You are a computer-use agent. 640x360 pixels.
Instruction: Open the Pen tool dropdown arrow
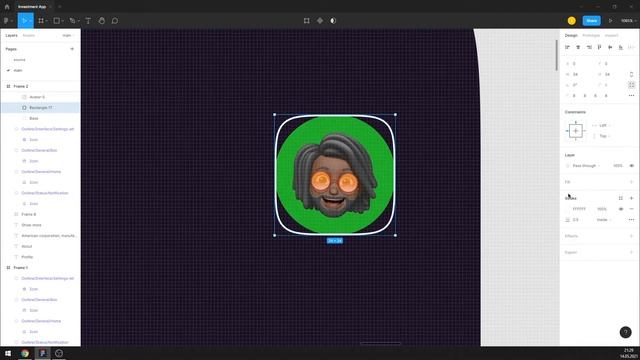coord(78,21)
